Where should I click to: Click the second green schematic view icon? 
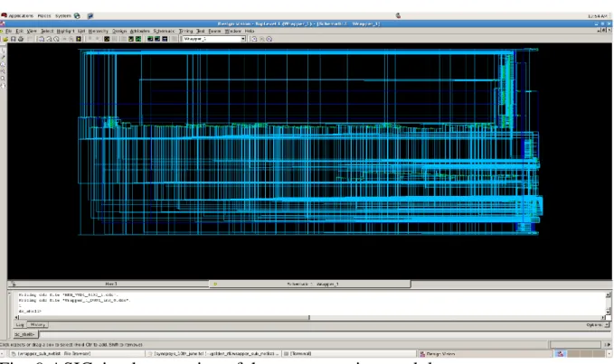tap(138, 39)
